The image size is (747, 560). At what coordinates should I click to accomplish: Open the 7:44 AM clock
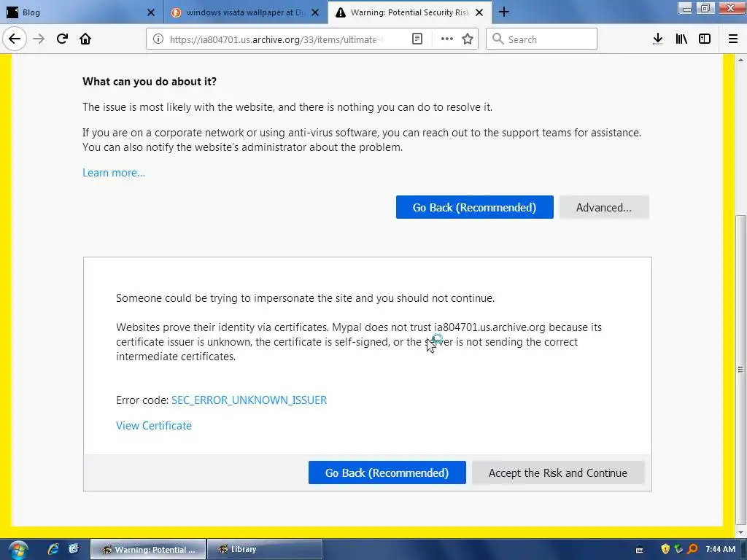coord(720,549)
